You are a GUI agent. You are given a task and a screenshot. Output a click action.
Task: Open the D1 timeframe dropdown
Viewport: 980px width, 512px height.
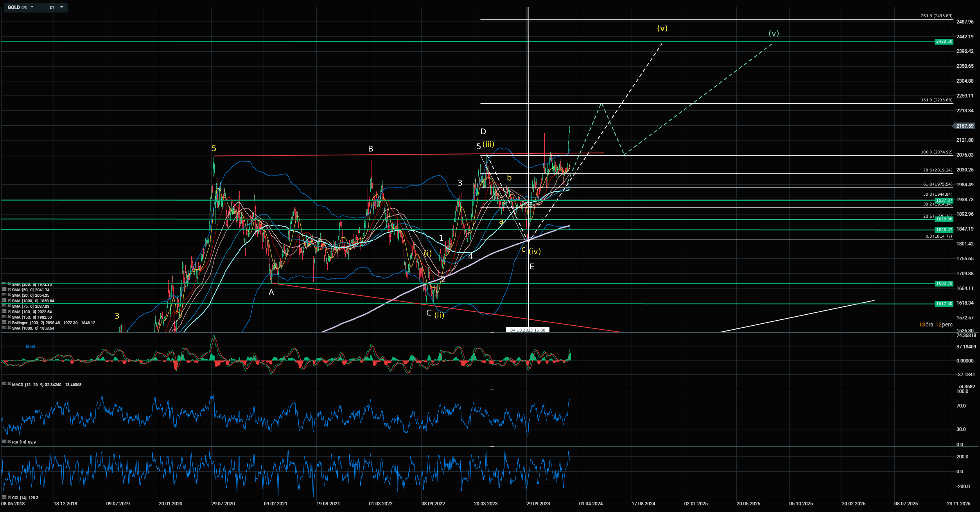[x=61, y=7]
